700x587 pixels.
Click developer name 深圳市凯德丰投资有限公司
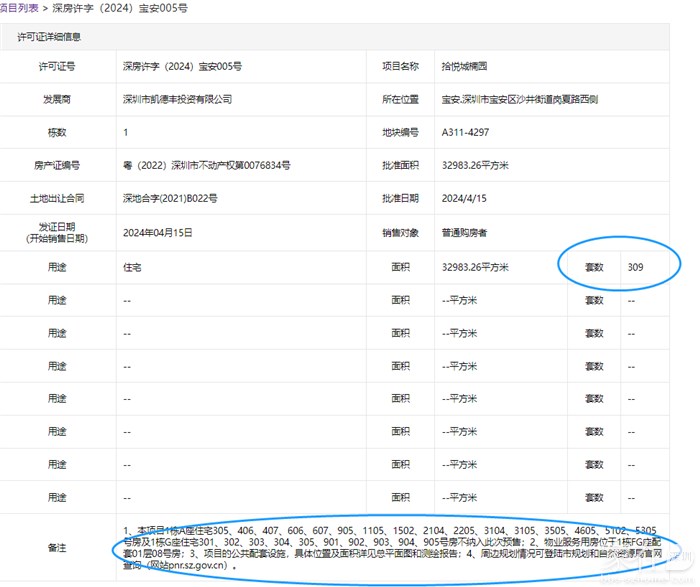pyautogui.click(x=177, y=100)
